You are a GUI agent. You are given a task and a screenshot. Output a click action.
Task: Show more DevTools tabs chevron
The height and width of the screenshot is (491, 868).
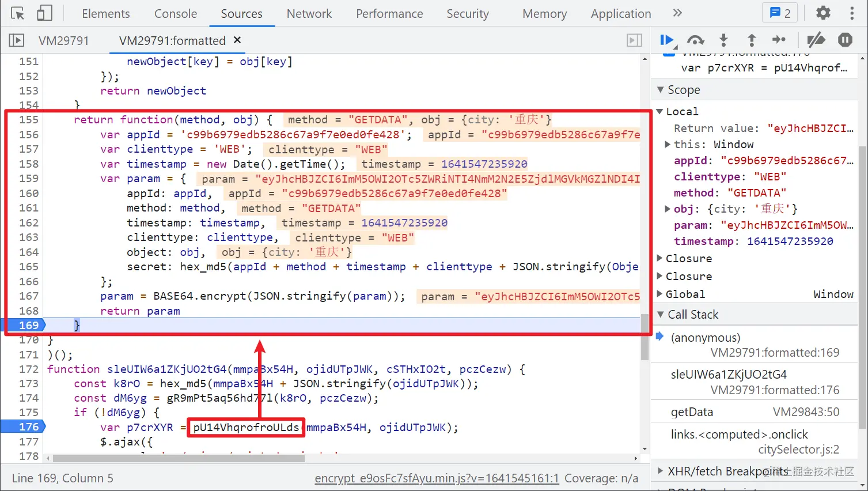click(677, 13)
